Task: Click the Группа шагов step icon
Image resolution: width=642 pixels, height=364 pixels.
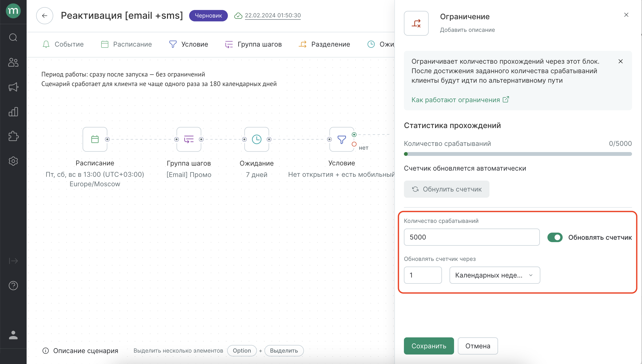Action: tap(189, 139)
